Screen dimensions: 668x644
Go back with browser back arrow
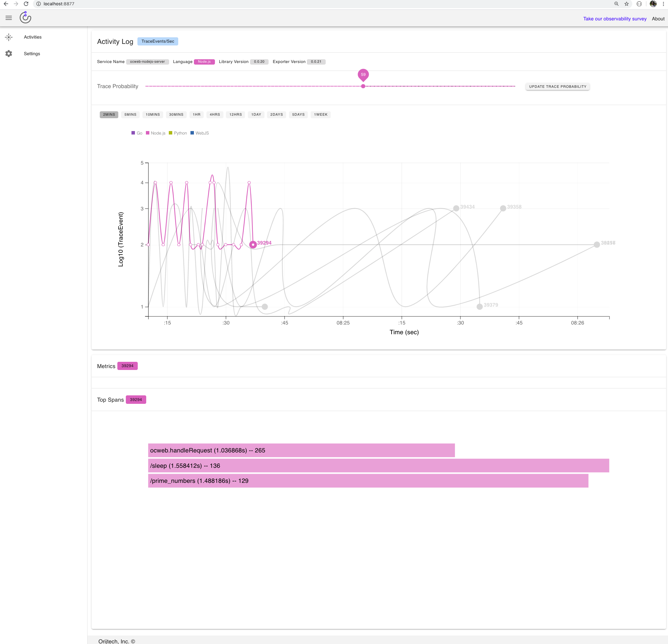(6, 4)
